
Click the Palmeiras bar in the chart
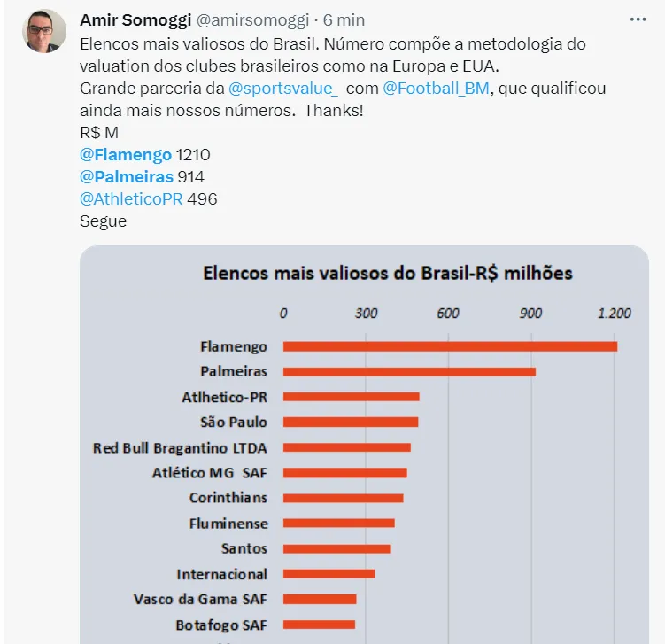tap(409, 372)
